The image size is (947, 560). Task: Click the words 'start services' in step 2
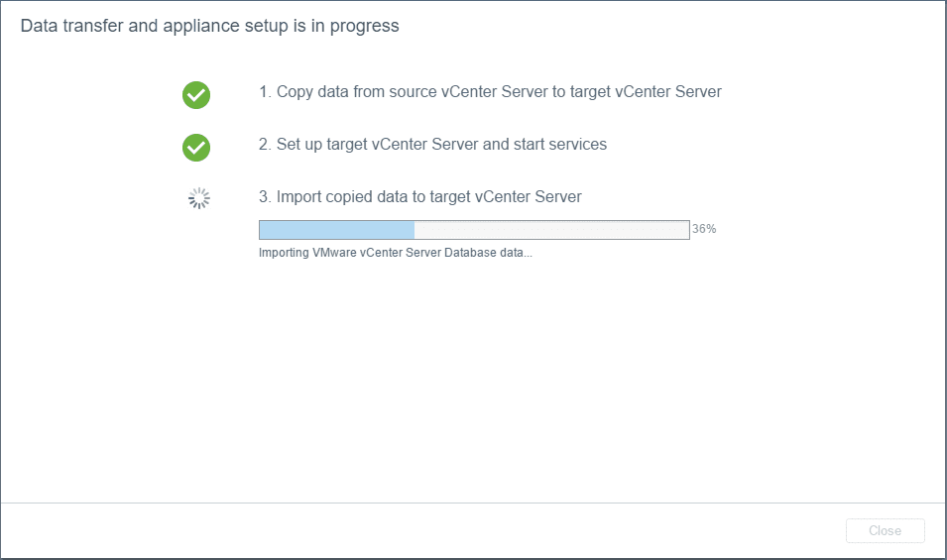[559, 144]
